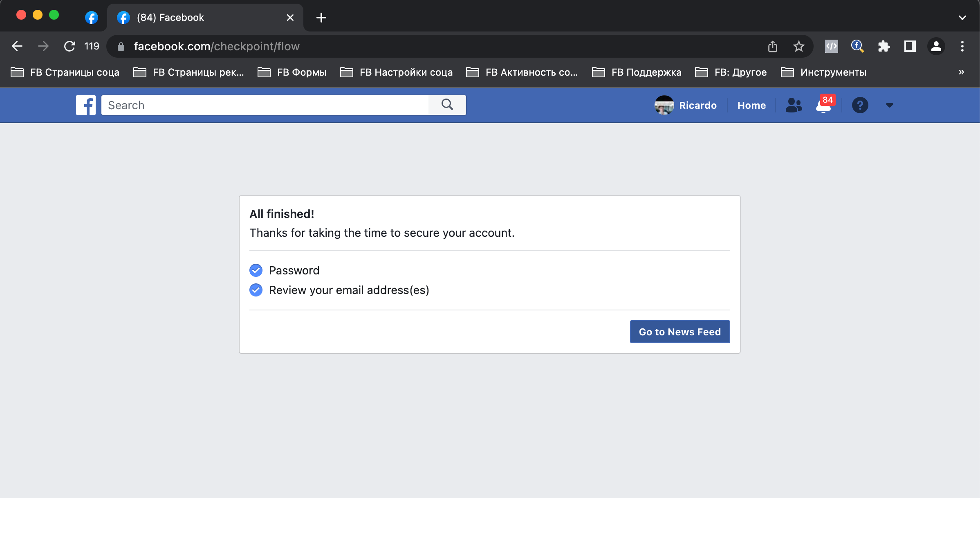Click the browser forward arrow
The width and height of the screenshot is (980, 557).
click(x=43, y=46)
